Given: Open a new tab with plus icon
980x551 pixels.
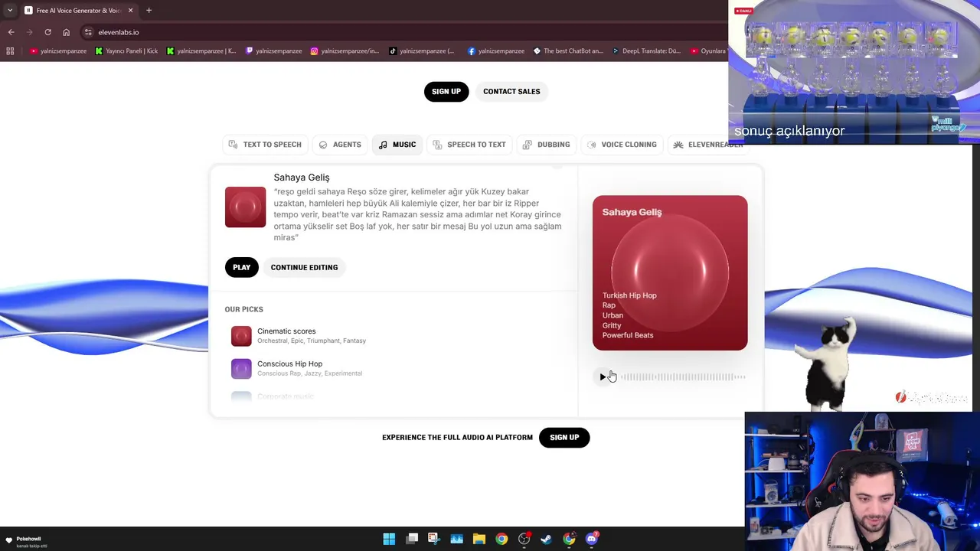Looking at the screenshot, I should click(149, 11).
